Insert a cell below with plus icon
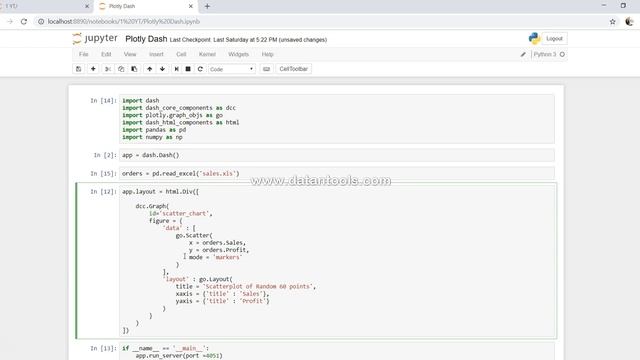Image resolution: width=640 pixels, height=360 pixels. [93, 69]
